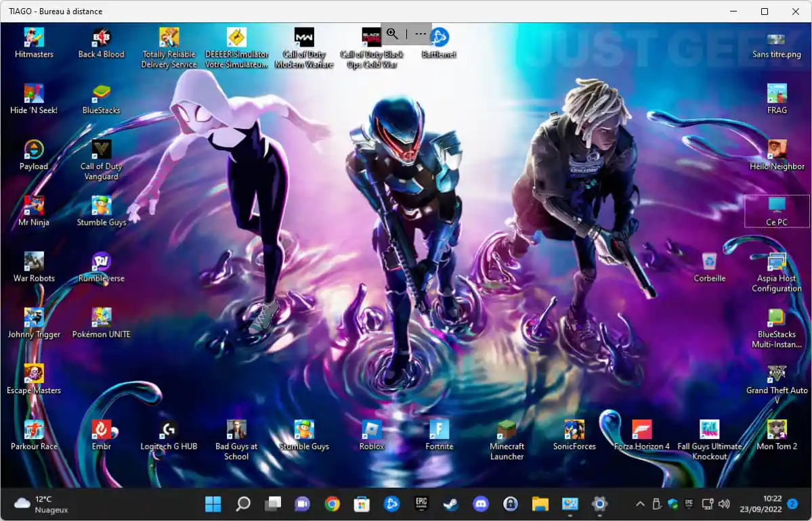Open Windows Security shield in the tray
The height and width of the screenshot is (521, 812).
(x=672, y=504)
